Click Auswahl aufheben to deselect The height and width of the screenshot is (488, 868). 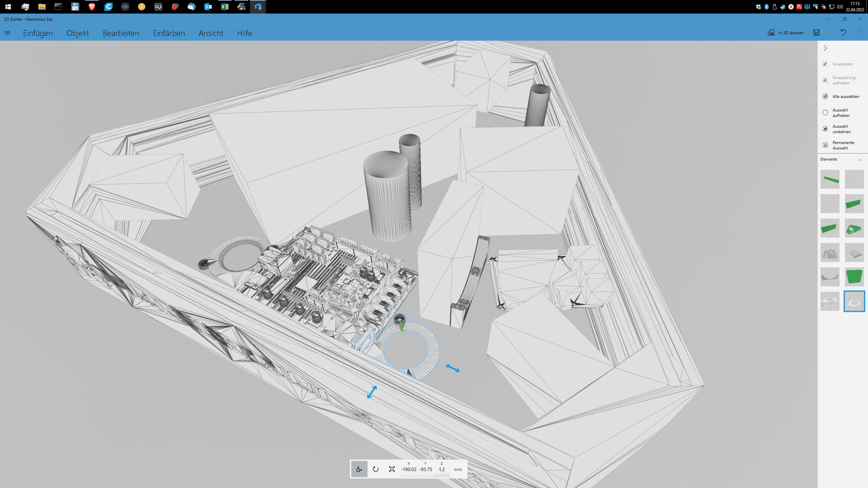click(x=841, y=113)
